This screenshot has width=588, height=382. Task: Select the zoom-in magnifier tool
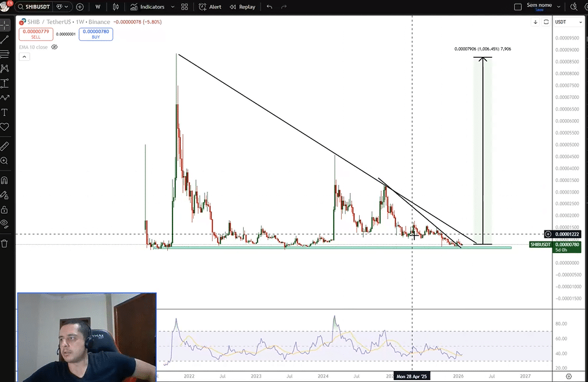[5, 161]
